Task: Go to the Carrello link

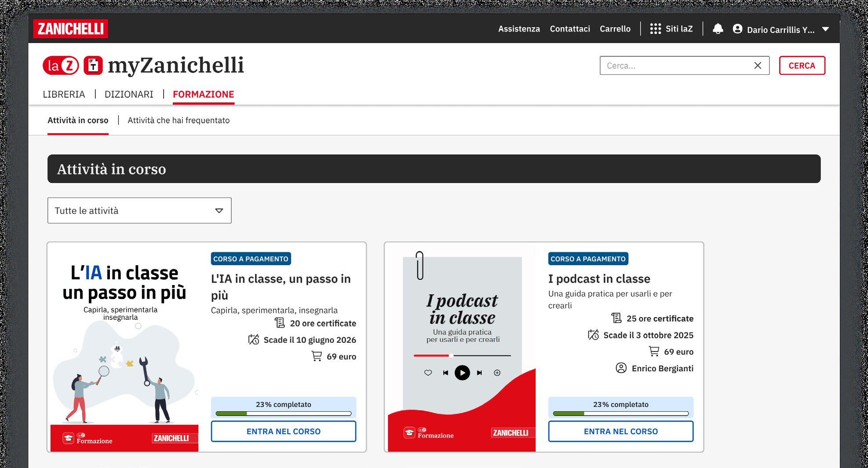Action: pos(615,29)
